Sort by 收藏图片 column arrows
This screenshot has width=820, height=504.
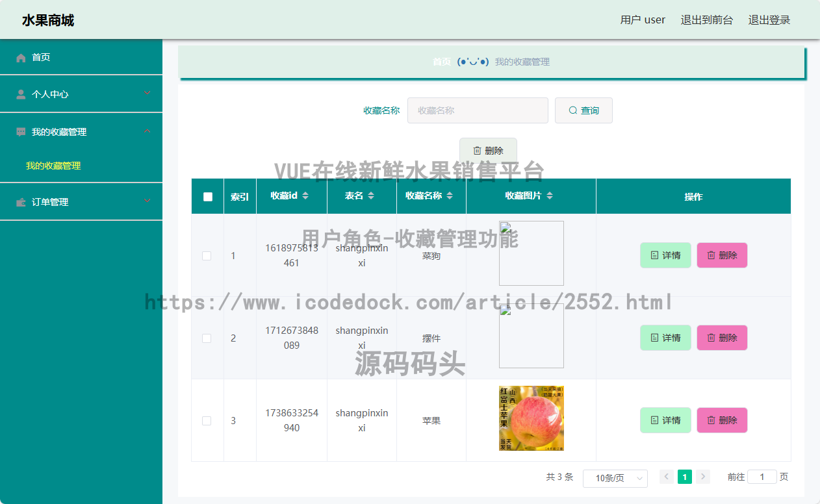(x=550, y=195)
